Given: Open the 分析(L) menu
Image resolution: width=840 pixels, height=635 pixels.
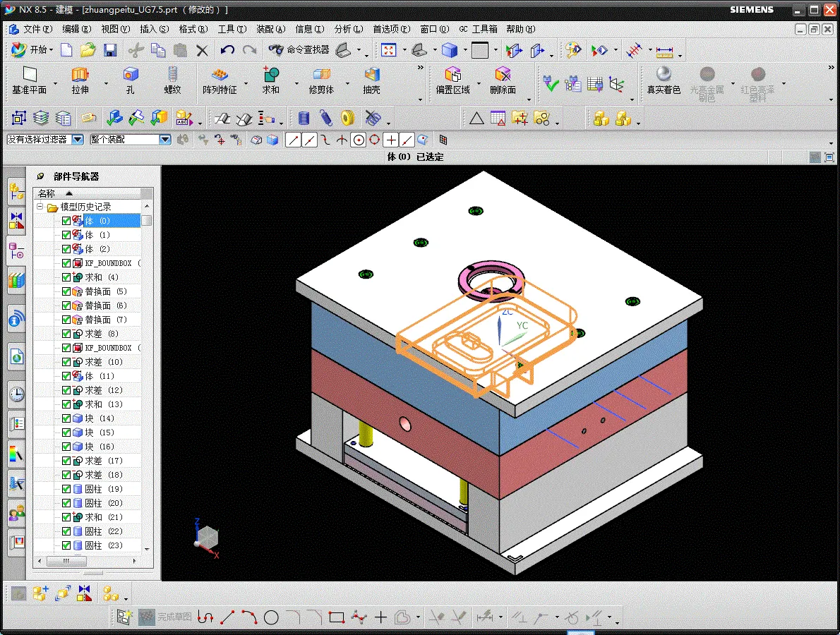Looking at the screenshot, I should (349, 29).
